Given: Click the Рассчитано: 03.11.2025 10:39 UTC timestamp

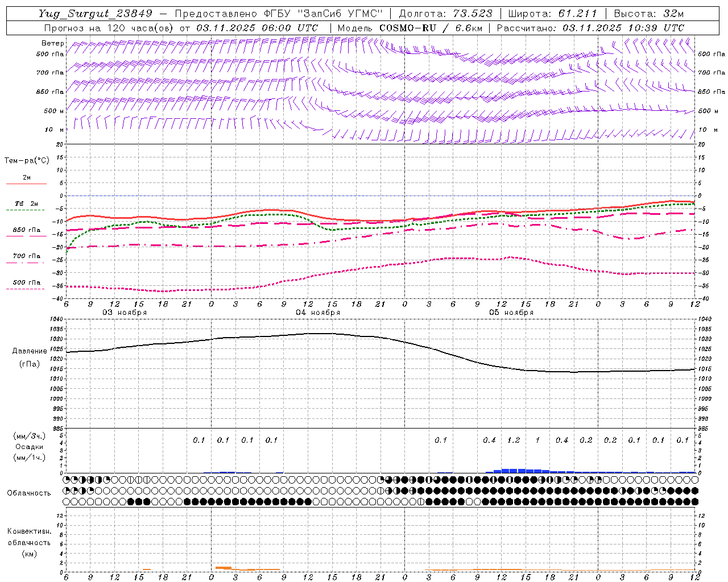Looking at the screenshot, I should 590,28.
